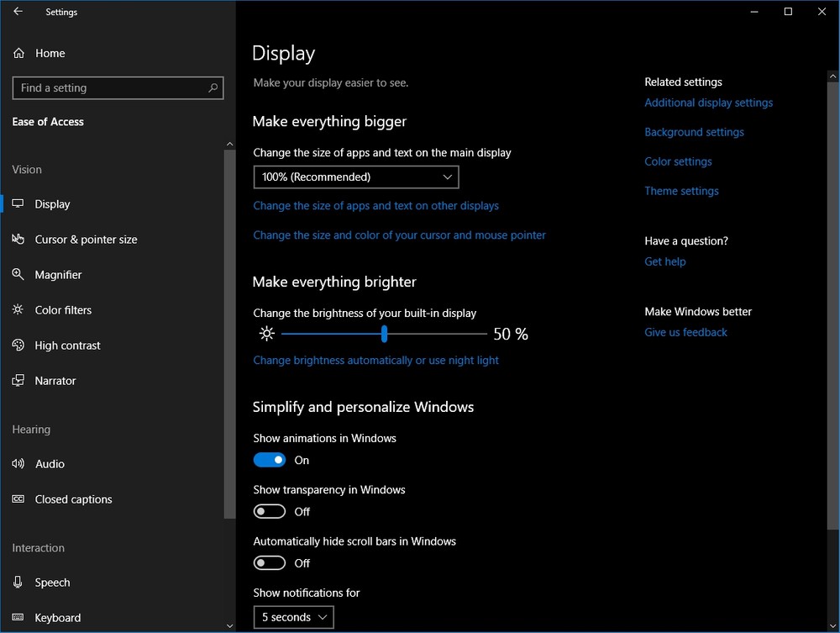Click the High contrast palette icon
This screenshot has height=633, width=840.
(18, 346)
